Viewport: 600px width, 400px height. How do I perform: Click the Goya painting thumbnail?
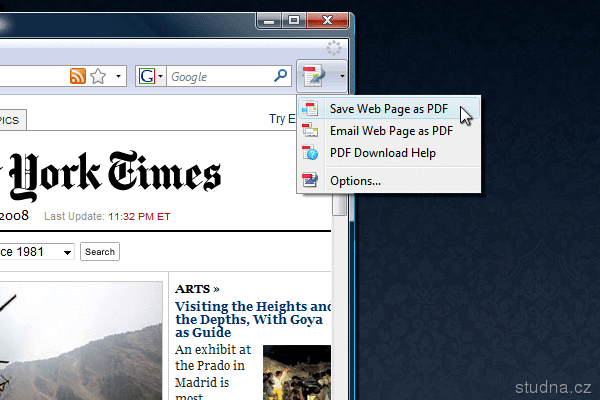[297, 372]
